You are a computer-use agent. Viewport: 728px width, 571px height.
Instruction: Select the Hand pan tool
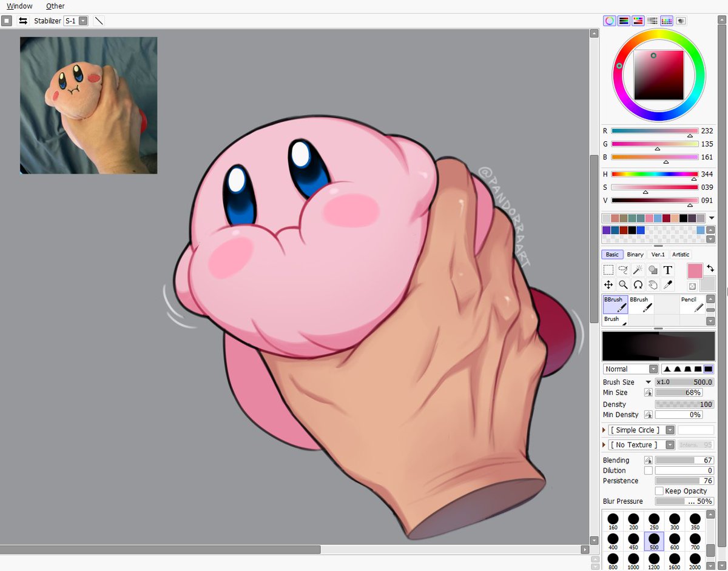652,284
